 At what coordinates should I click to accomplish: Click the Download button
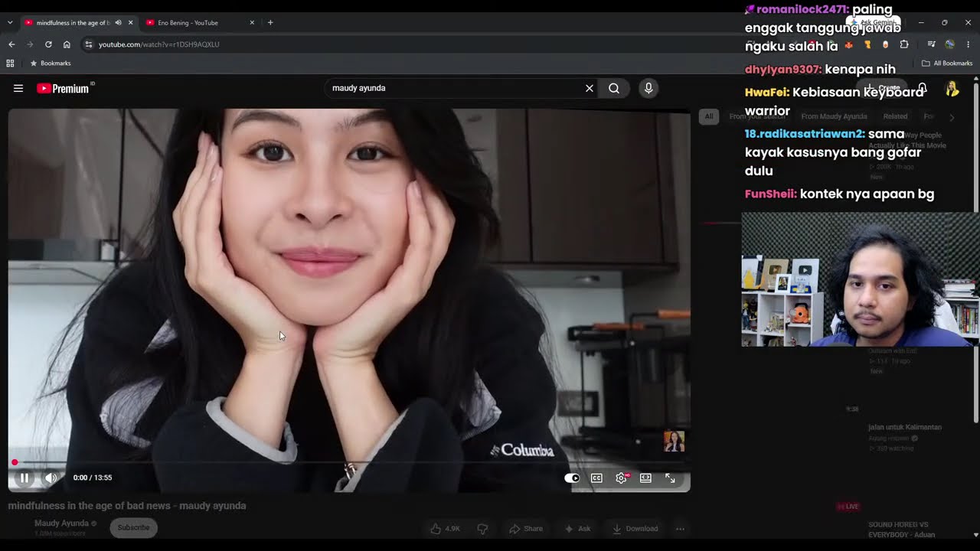point(635,528)
